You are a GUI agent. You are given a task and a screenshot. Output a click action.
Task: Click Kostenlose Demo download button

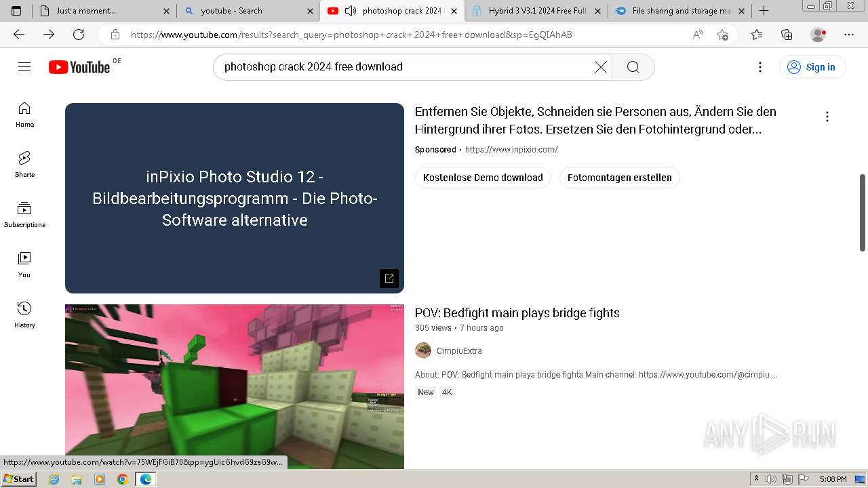coord(483,178)
